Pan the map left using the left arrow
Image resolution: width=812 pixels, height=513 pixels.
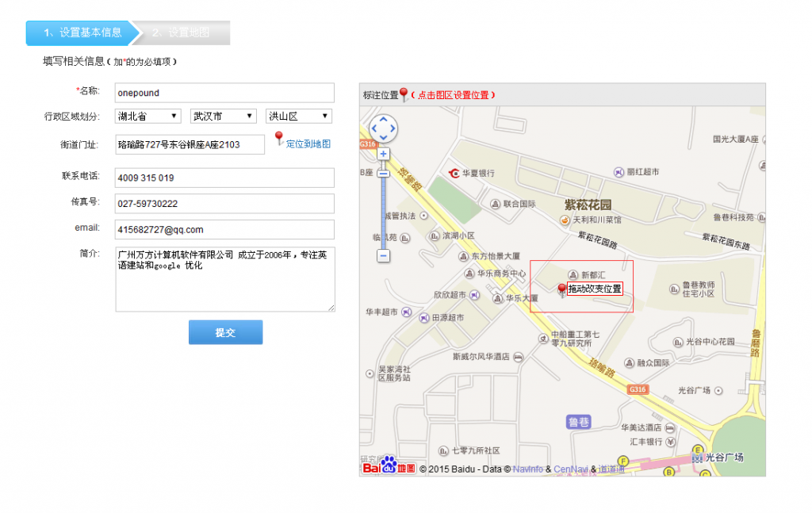point(374,128)
